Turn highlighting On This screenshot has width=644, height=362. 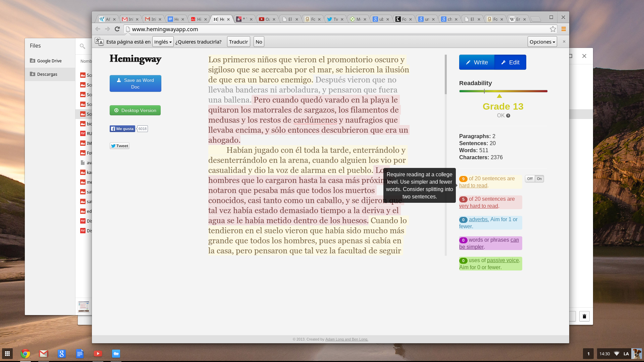539,179
